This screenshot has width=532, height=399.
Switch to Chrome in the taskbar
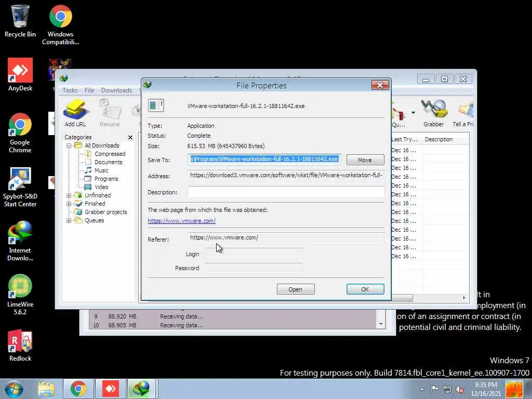coord(78,389)
